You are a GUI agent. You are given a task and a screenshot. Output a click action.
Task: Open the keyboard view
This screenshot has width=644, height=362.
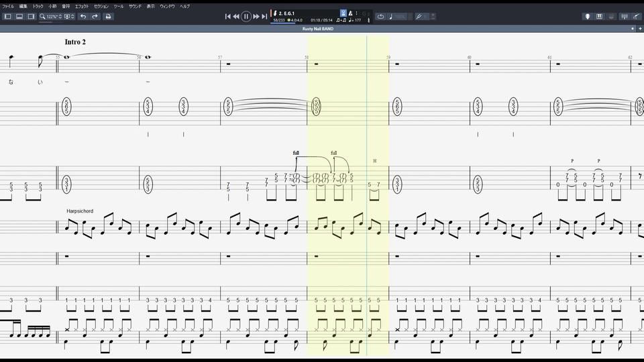599,16
